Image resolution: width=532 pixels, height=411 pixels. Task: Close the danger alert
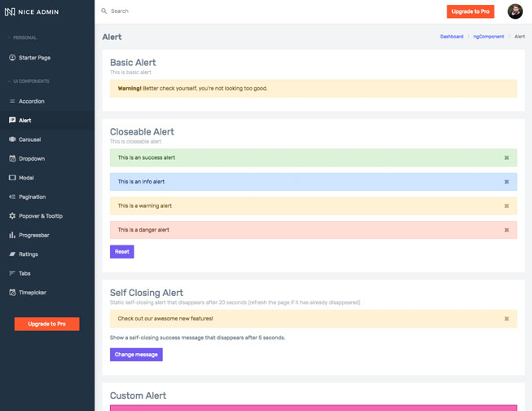click(506, 230)
